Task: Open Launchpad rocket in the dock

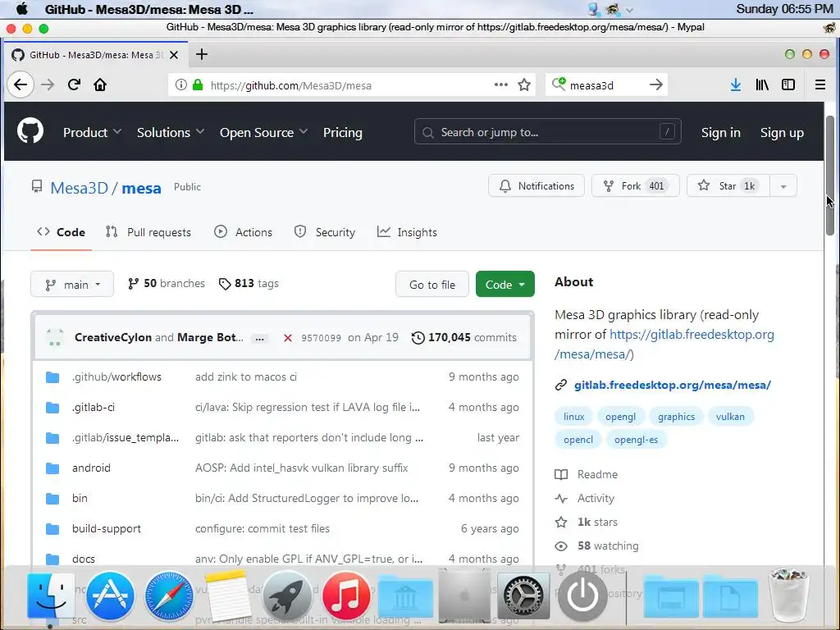Action: click(x=286, y=596)
